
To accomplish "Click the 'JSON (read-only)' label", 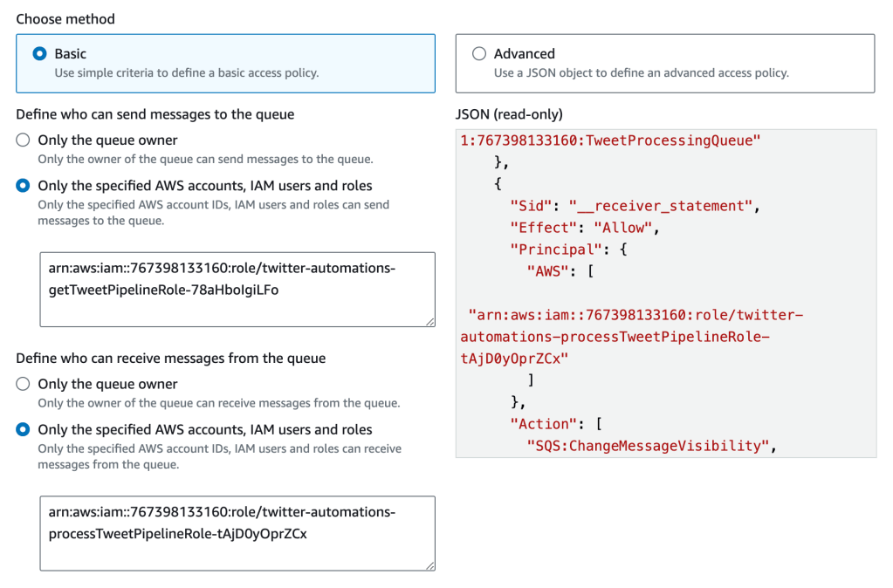I will [509, 114].
